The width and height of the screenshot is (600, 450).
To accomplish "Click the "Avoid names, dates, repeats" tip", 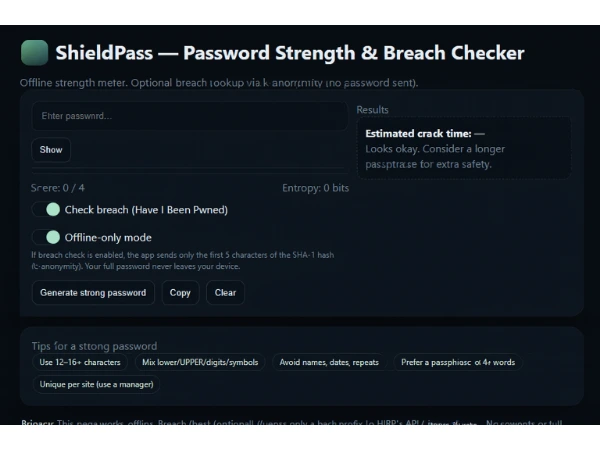I will pyautogui.click(x=329, y=362).
